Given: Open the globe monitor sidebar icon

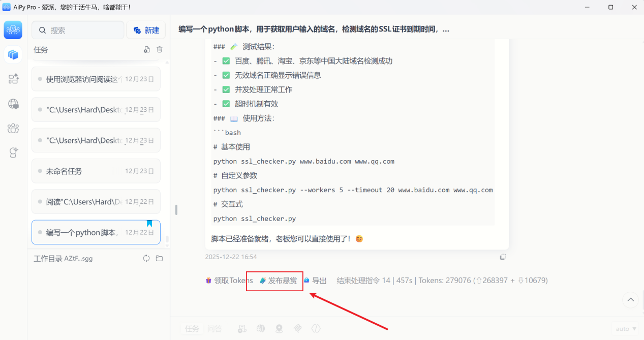Looking at the screenshot, I should point(13,104).
